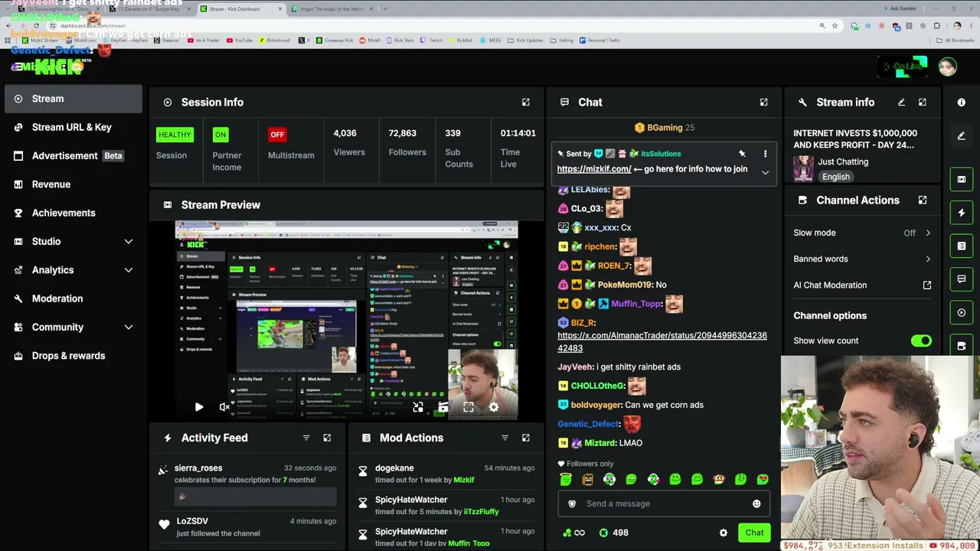Pop out the Activity Feed panel
The height and width of the screenshot is (551, 980).
[327, 438]
